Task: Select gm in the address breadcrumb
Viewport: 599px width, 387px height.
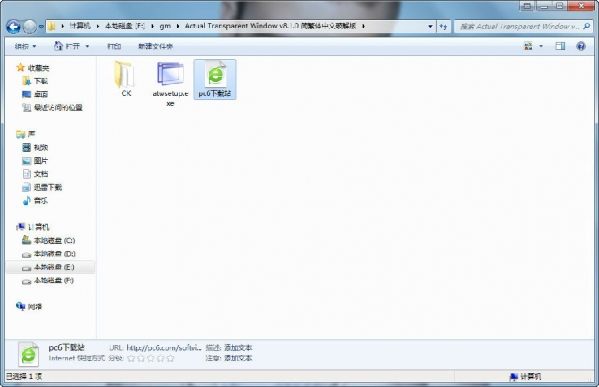Action: (x=165, y=26)
